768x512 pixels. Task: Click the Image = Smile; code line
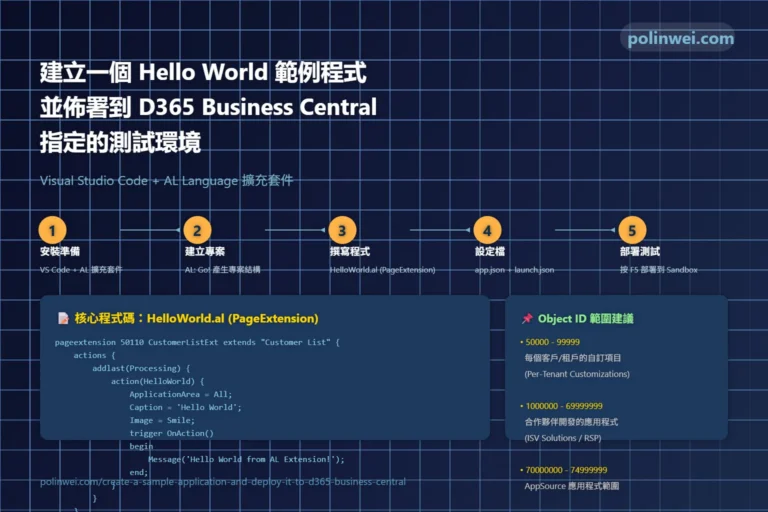coord(162,420)
